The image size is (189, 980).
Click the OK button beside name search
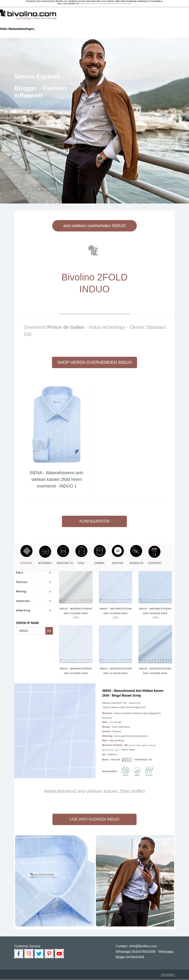[49, 631]
